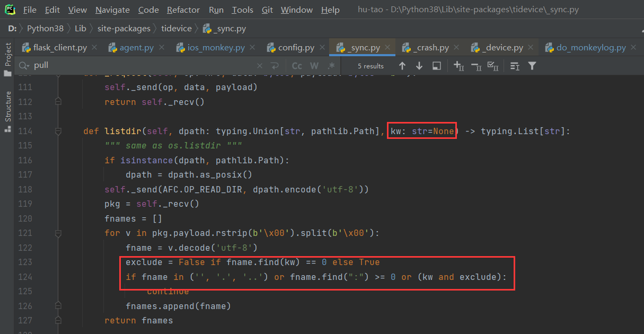The image size is (644, 334).
Task: Click the tidevice breadcrumb
Action: (177, 28)
